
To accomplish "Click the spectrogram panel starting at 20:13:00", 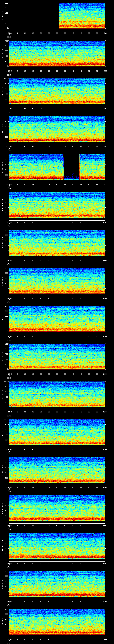I will pyautogui.click(x=57, y=356).
